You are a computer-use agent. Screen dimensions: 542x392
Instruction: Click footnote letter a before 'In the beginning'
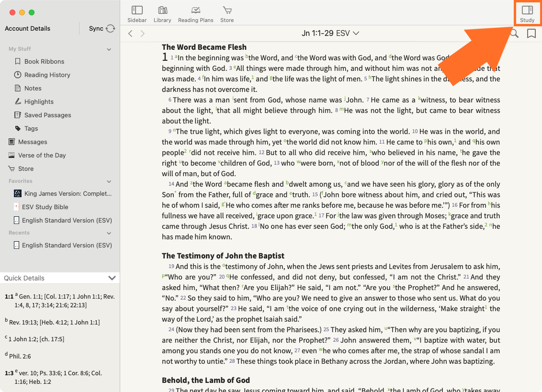click(176, 56)
